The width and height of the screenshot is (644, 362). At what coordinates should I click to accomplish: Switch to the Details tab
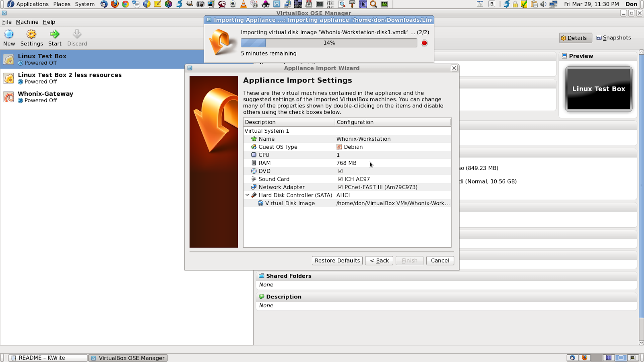575,38
